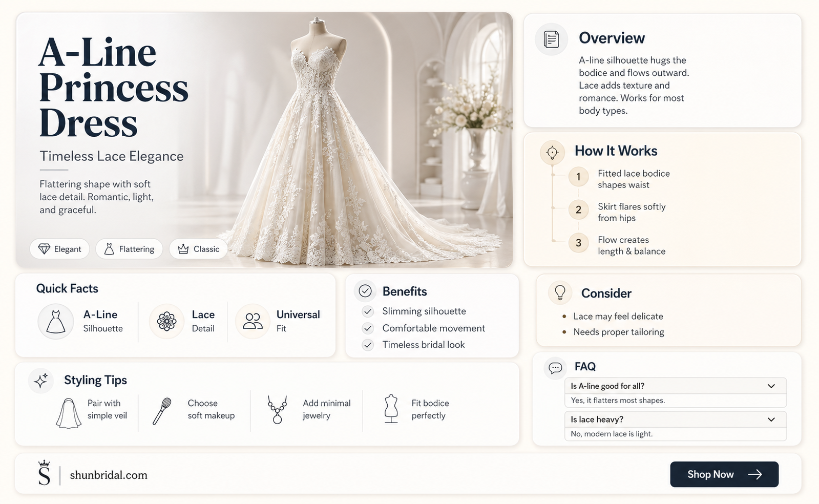Click 'Skirt flares softly from hips' text
The width and height of the screenshot is (819, 504).
[632, 212]
